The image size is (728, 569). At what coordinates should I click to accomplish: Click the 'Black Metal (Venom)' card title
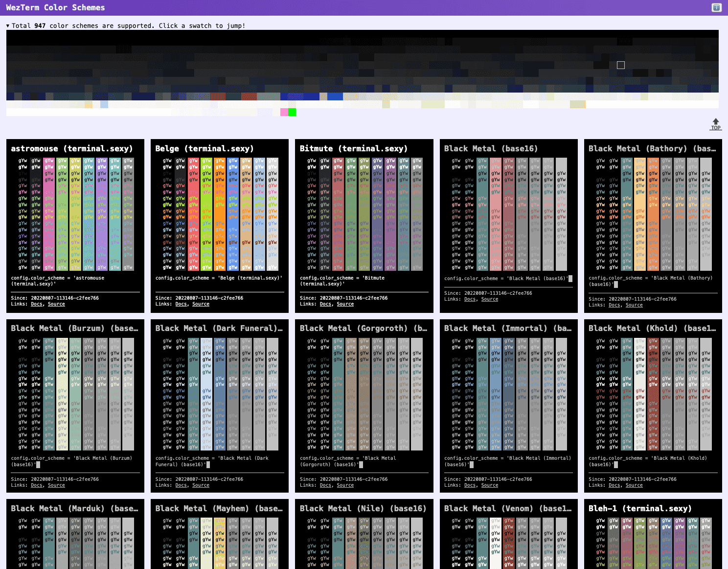(507, 508)
